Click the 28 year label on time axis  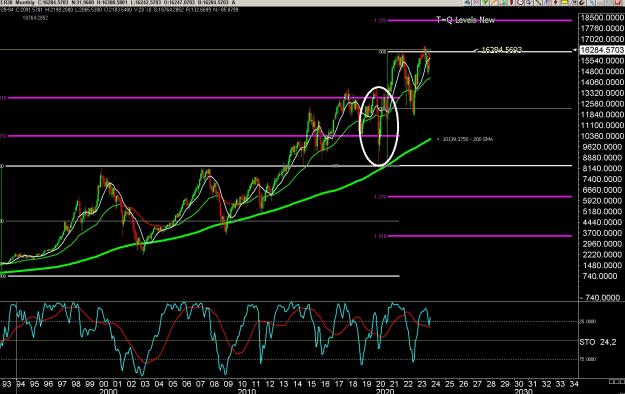click(x=491, y=384)
